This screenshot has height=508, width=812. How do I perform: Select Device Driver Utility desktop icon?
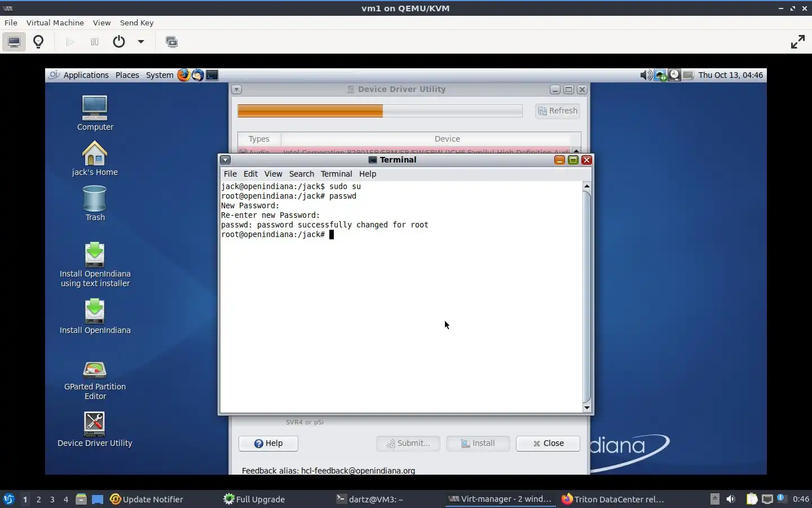coord(95,429)
